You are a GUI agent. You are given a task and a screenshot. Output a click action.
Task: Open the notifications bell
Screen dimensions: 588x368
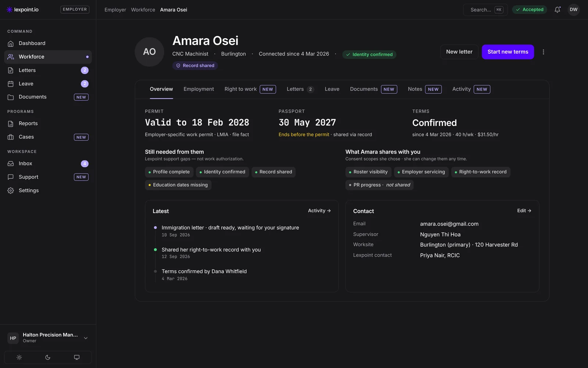click(x=557, y=10)
